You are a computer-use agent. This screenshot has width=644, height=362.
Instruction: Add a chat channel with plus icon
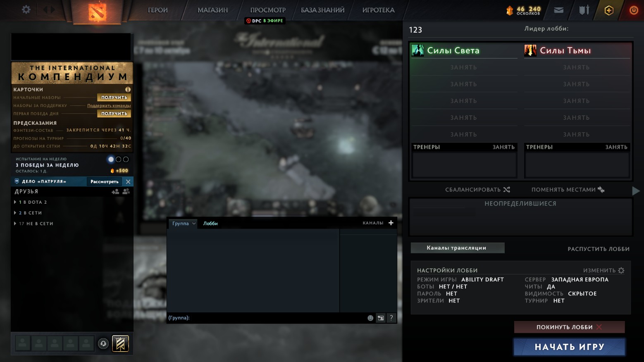[391, 223]
